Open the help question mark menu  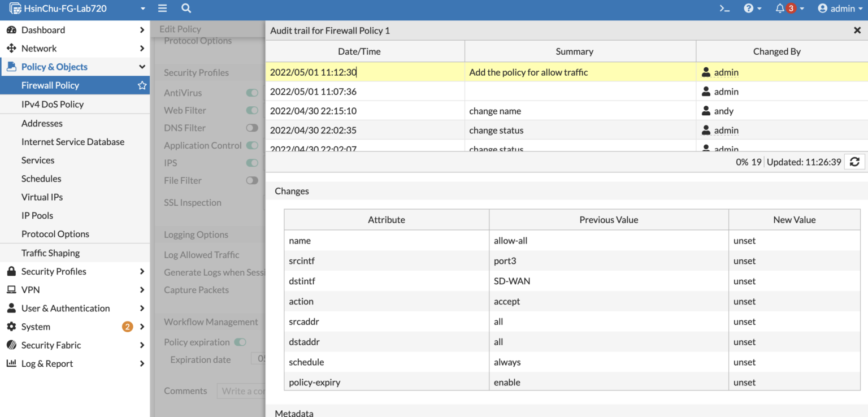pyautogui.click(x=749, y=8)
